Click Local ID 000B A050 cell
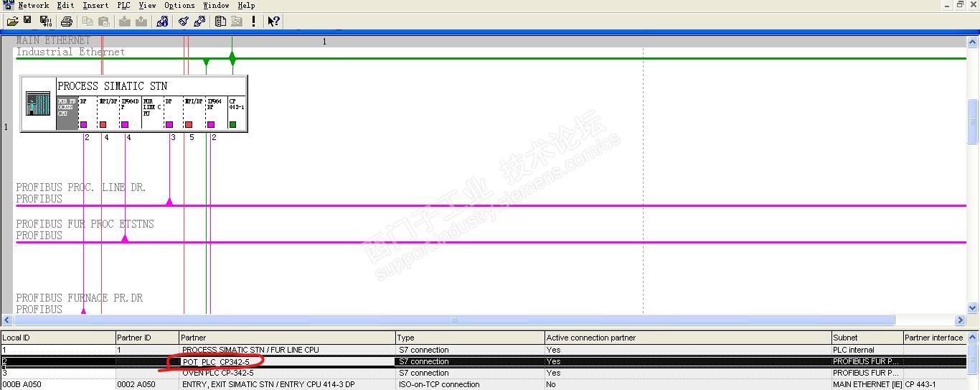980x390 pixels. coord(57,384)
